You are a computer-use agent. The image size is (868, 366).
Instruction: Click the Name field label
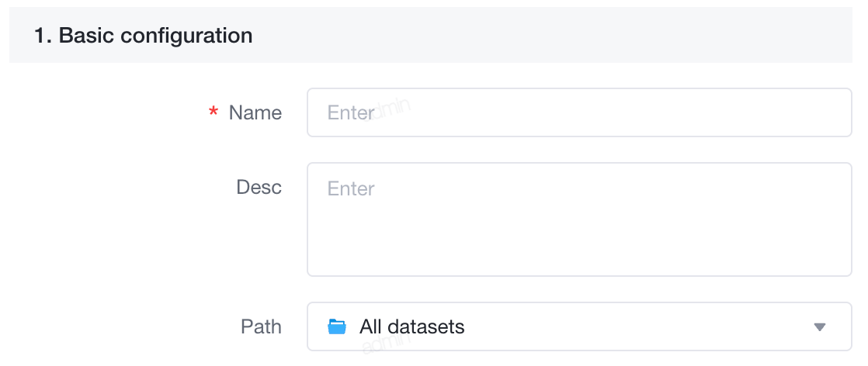pos(255,112)
